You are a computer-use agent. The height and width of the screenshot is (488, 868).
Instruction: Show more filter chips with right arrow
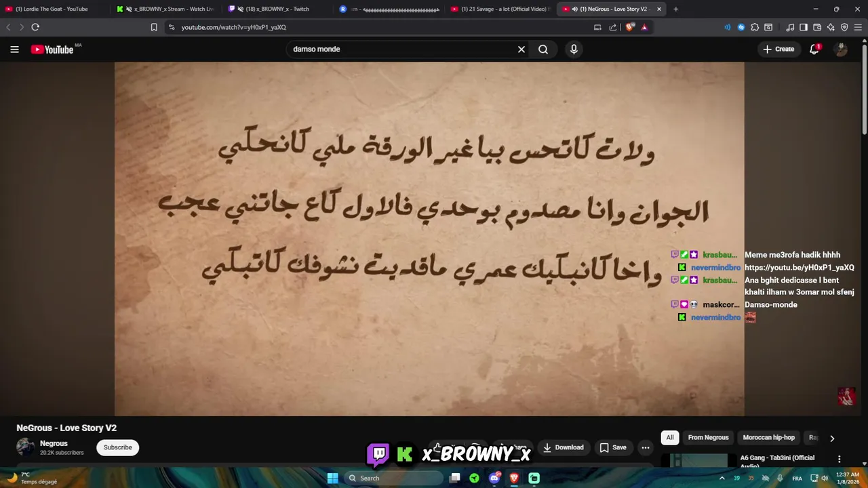832,438
